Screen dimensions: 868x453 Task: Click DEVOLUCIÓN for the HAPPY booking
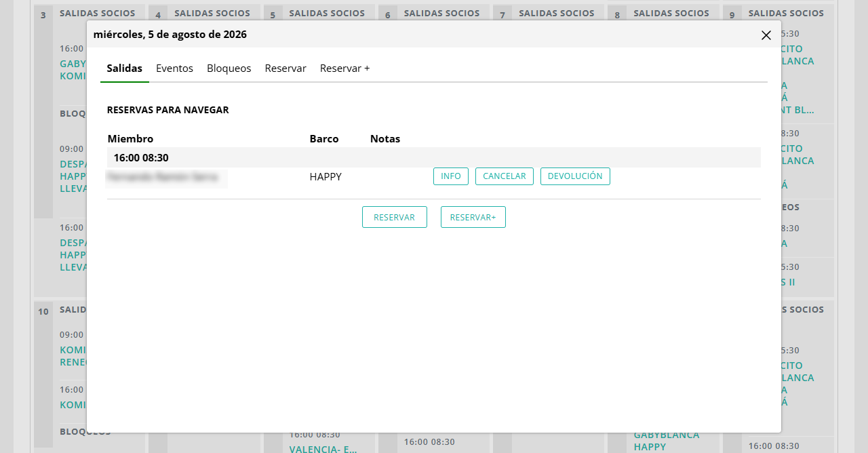pyautogui.click(x=575, y=176)
